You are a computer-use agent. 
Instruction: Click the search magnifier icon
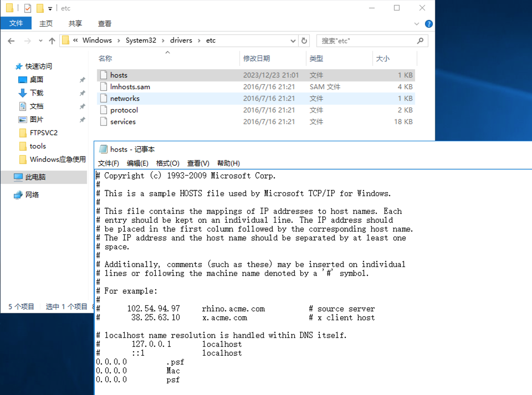420,41
